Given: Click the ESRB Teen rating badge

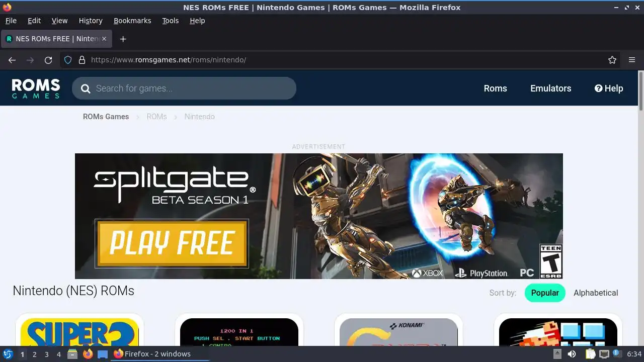Looking at the screenshot, I should point(550,261).
